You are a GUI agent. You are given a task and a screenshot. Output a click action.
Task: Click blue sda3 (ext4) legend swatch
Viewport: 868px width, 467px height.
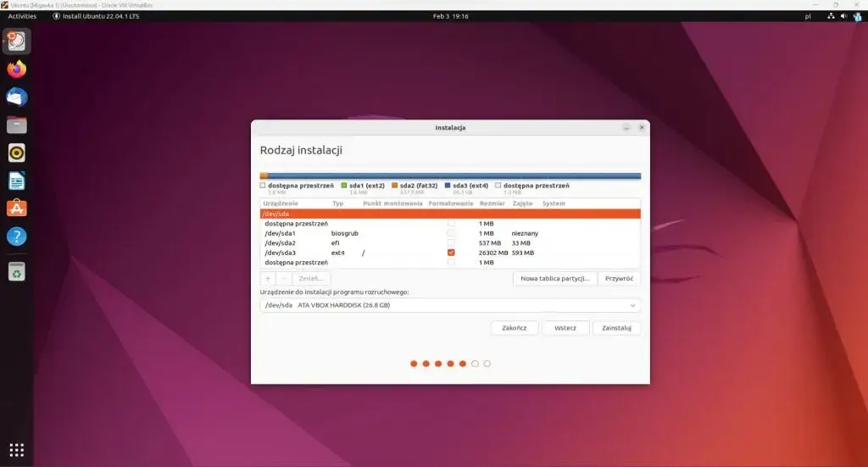tap(448, 186)
